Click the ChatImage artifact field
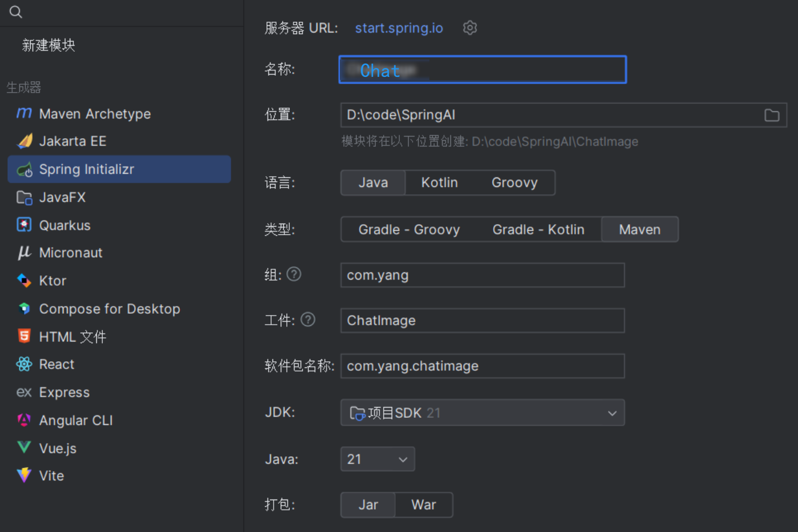 482,320
